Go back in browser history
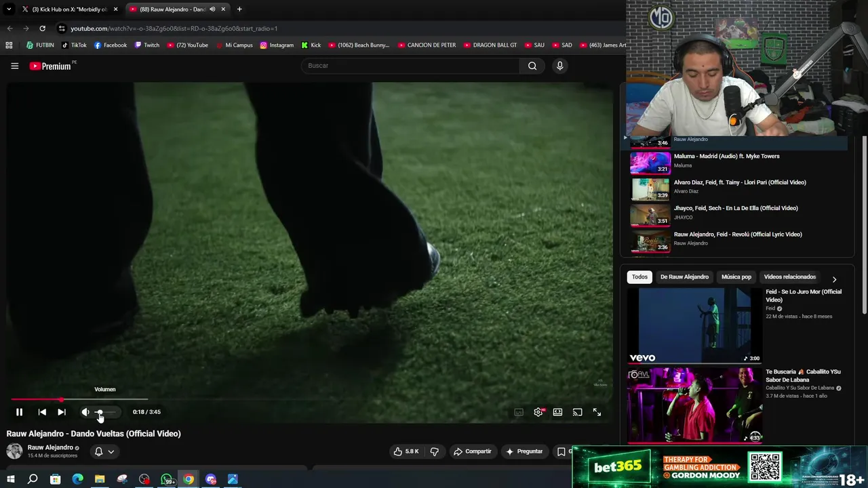This screenshot has height=488, width=868. (9, 28)
